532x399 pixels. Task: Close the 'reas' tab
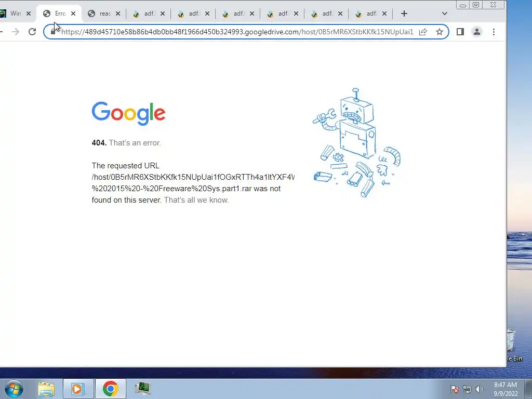(x=118, y=14)
